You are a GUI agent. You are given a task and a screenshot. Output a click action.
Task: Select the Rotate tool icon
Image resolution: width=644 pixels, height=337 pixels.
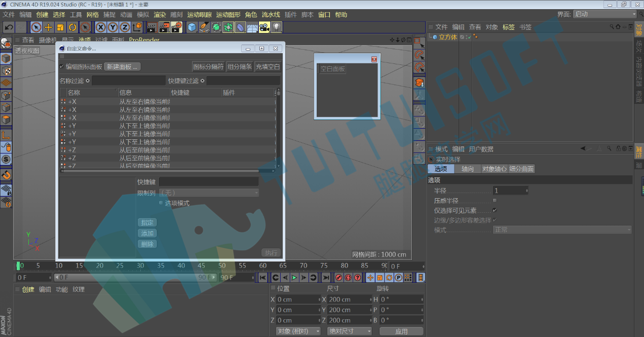tap(72, 27)
